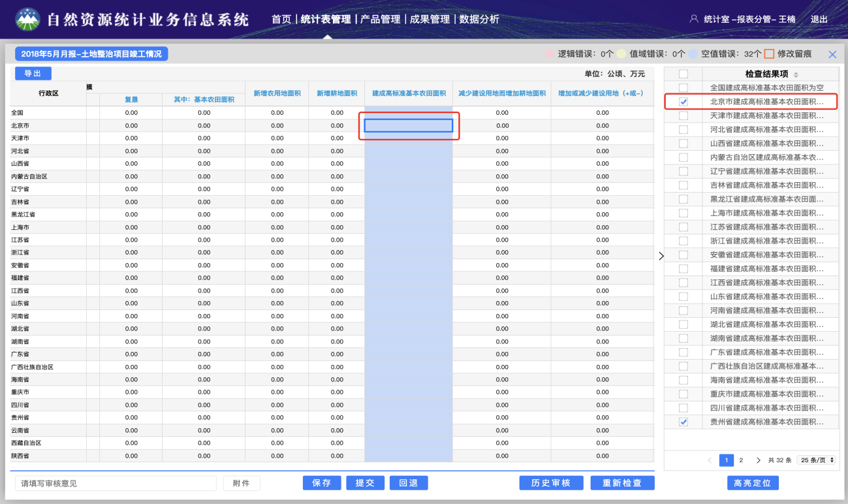Click the 新增耕地面积 column header
Screen dimensions: 848x504
tap(337, 93)
